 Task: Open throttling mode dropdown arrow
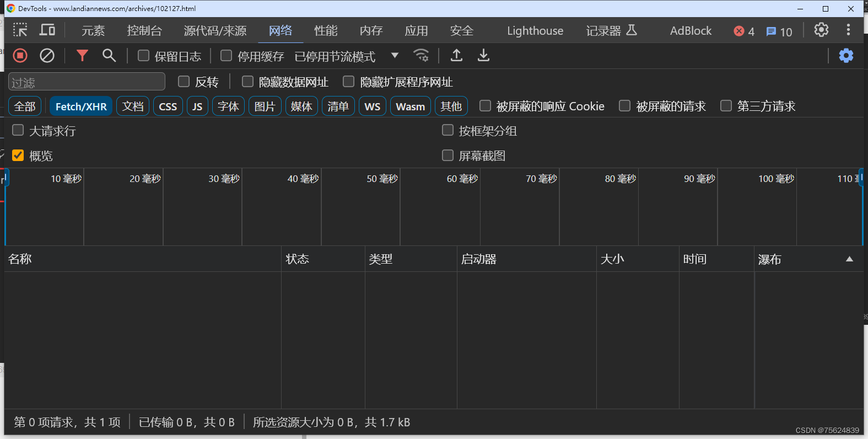395,55
